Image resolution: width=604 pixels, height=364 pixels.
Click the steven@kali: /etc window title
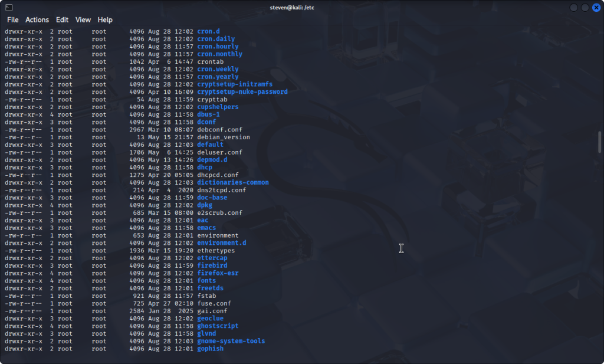(x=302, y=7)
